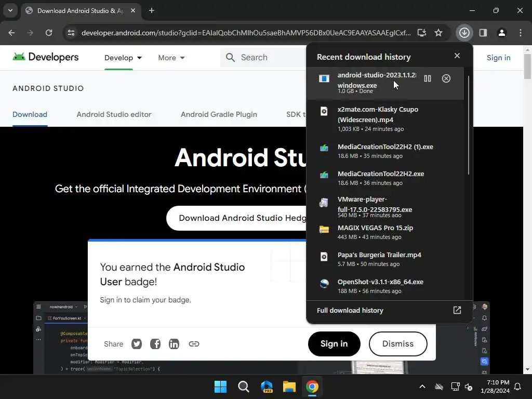Click Download Android Studio Hedgehog button

[236, 218]
